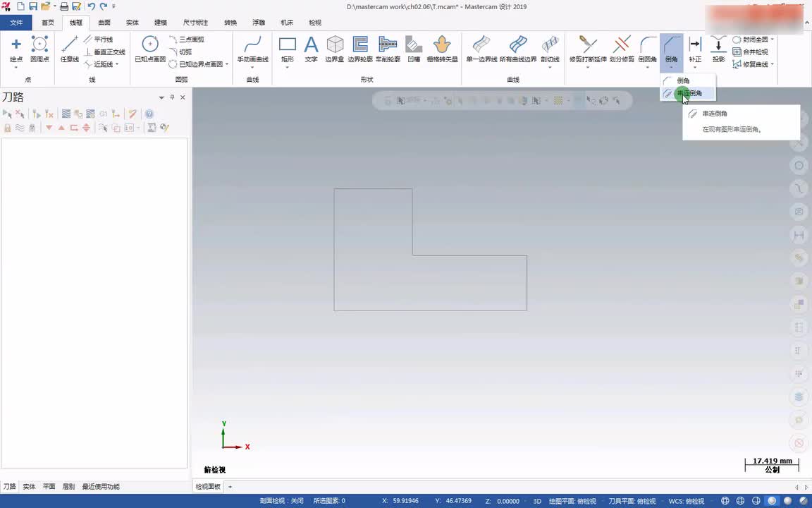Add a new view sheet with plus button
This screenshot has width=812, height=508.
(x=230, y=487)
